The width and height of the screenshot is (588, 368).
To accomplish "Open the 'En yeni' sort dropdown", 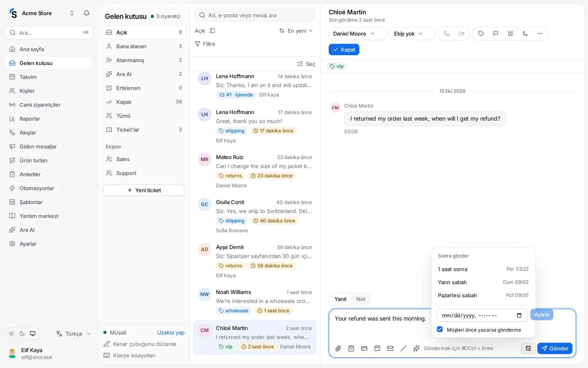I will pos(296,31).
